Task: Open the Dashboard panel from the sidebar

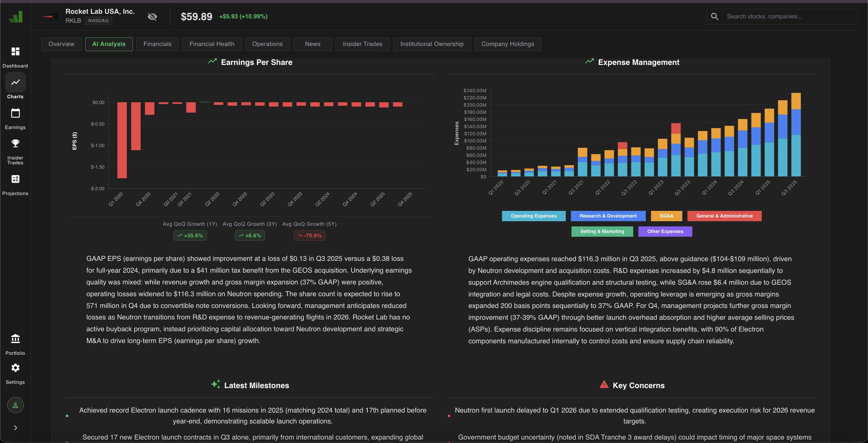Action: pos(15,51)
